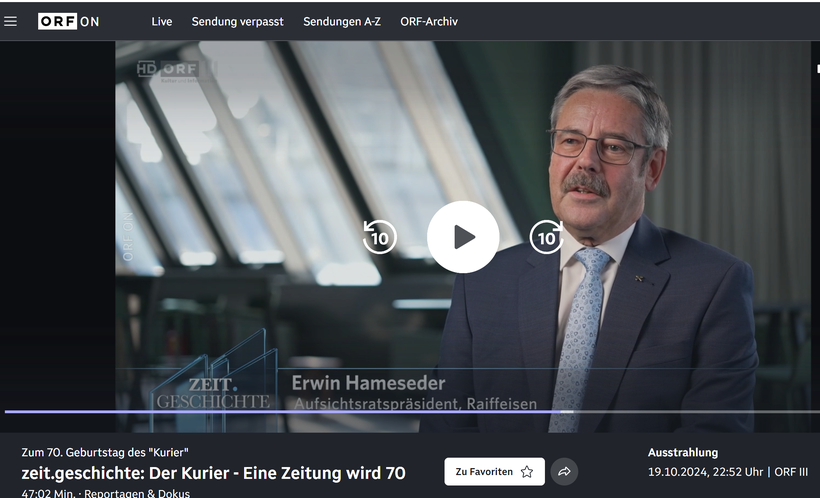Open the Live menu item
The height and width of the screenshot is (498, 820).
tap(162, 21)
